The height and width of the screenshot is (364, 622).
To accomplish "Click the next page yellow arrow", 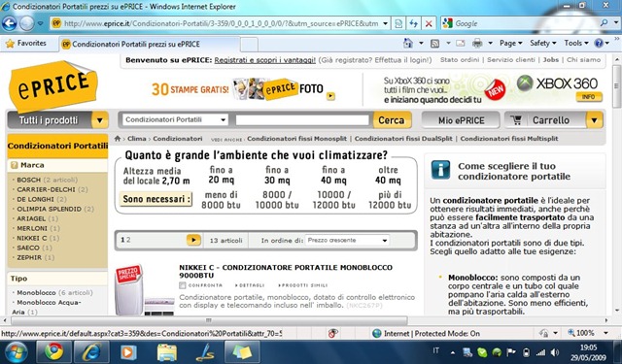I will (193, 240).
